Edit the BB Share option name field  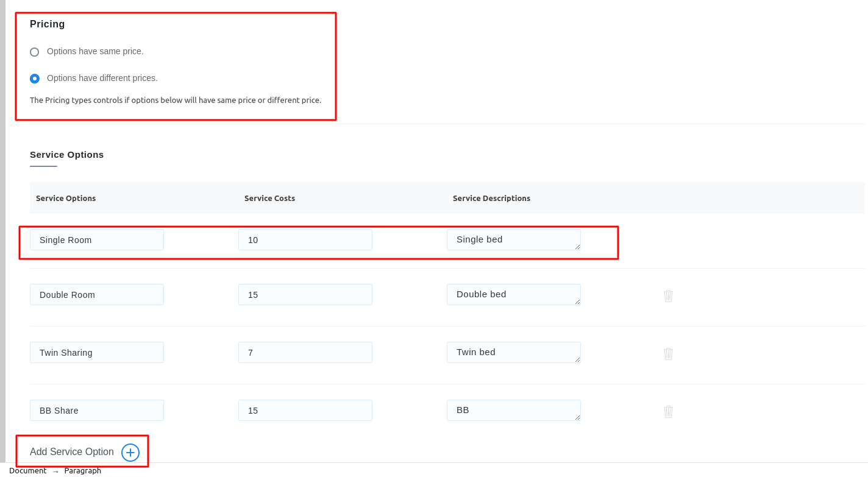click(97, 410)
